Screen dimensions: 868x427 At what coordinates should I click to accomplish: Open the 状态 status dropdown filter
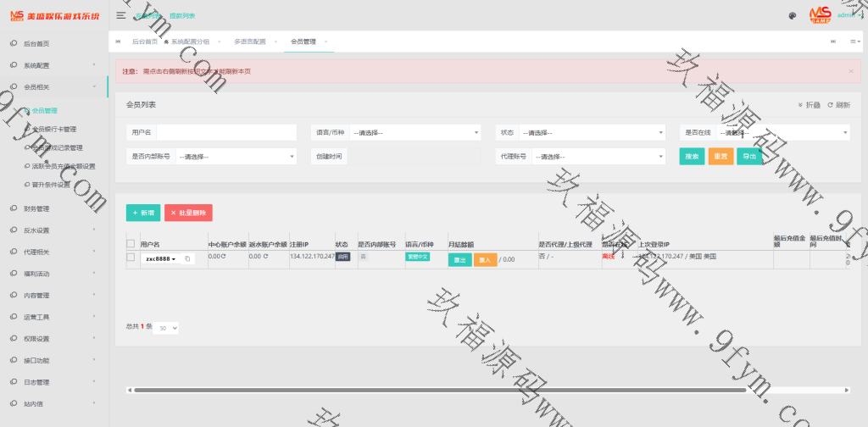point(583,132)
